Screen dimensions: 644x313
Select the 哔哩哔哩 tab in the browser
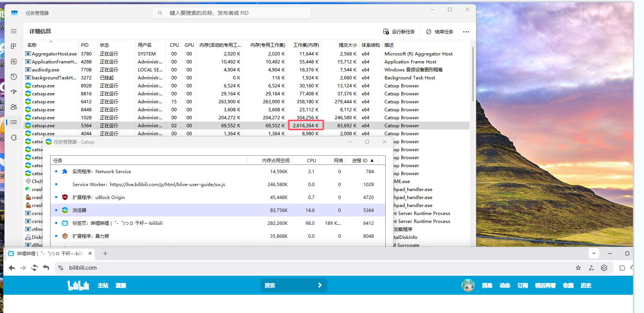click(x=50, y=253)
